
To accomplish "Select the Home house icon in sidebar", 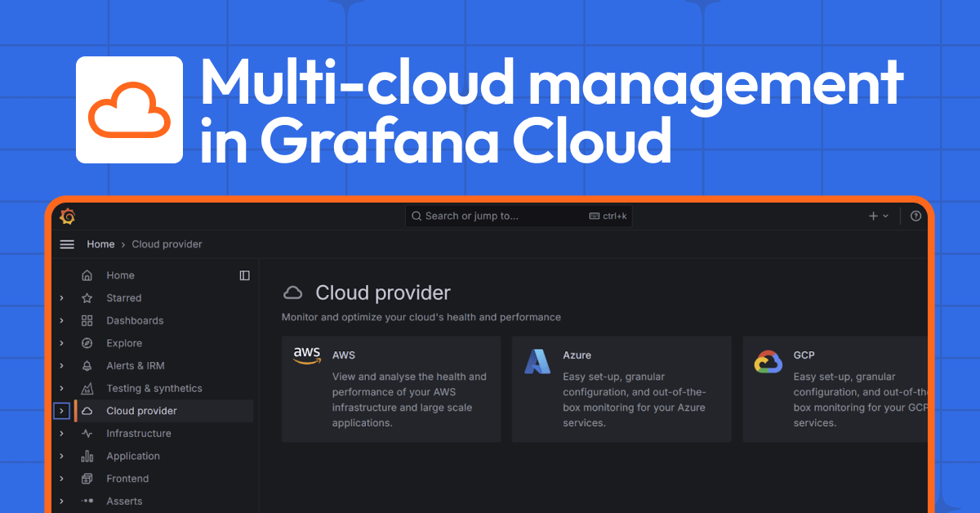I will click(x=87, y=275).
